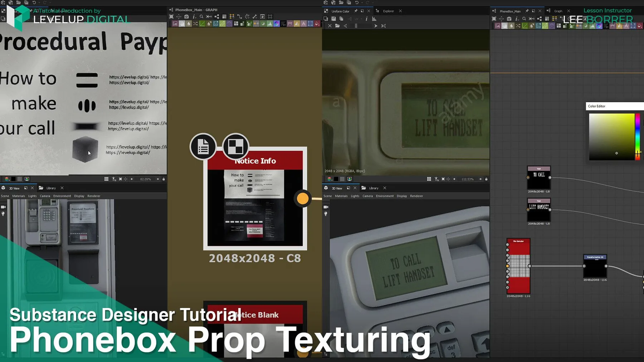Open the layers channel dropdown in right 2D view bar

pyautogui.click(x=330, y=179)
